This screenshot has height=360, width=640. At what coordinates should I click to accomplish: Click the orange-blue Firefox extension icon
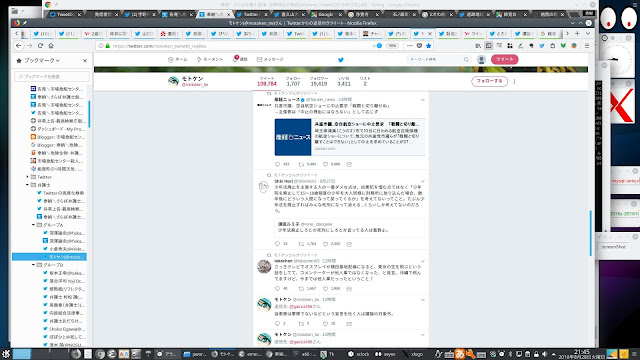coord(574,46)
